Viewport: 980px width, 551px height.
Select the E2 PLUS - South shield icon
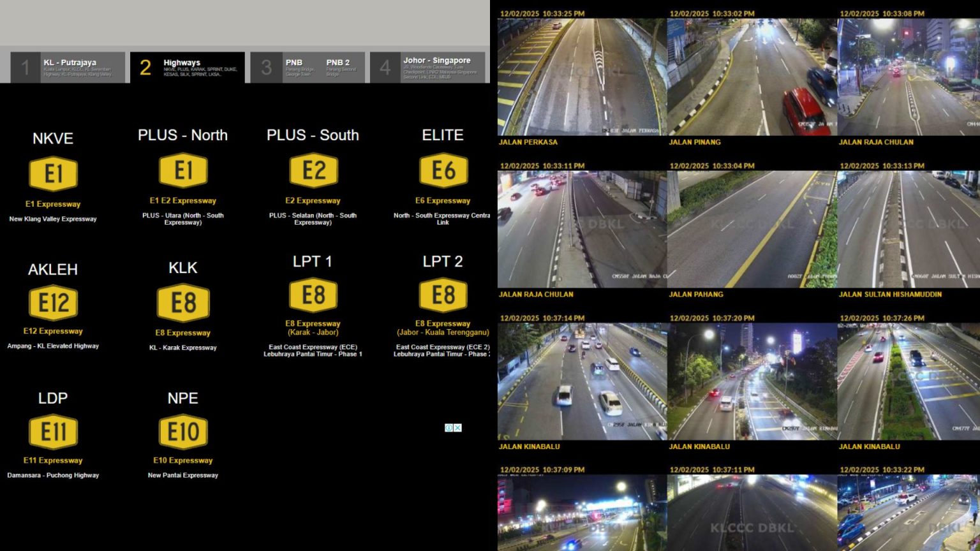click(313, 170)
